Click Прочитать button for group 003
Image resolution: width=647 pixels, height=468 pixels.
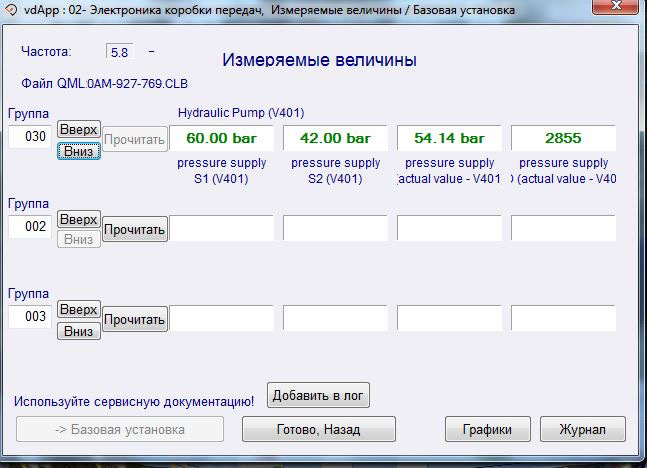pos(135,319)
